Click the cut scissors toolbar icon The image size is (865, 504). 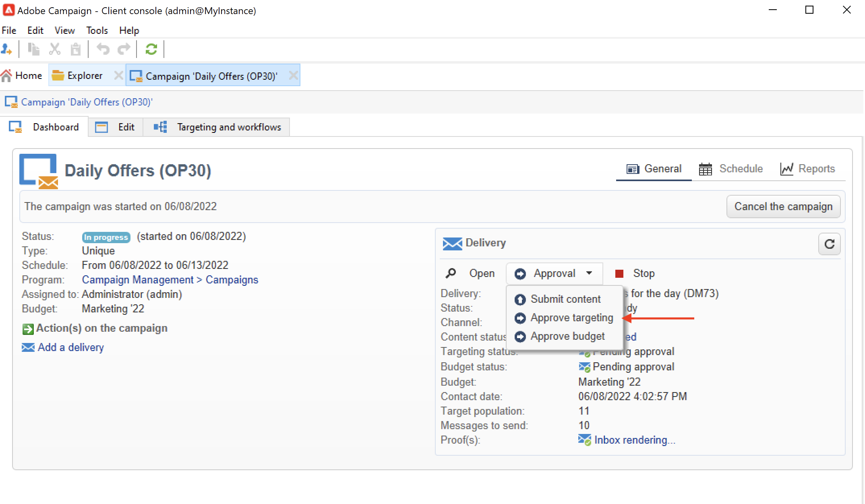coord(54,49)
